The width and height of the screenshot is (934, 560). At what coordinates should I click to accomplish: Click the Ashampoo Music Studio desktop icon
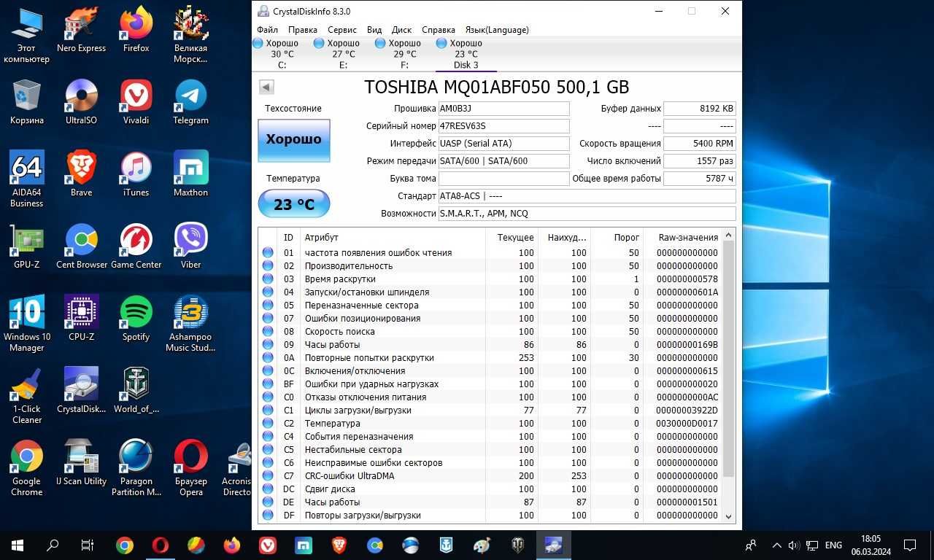(190, 323)
